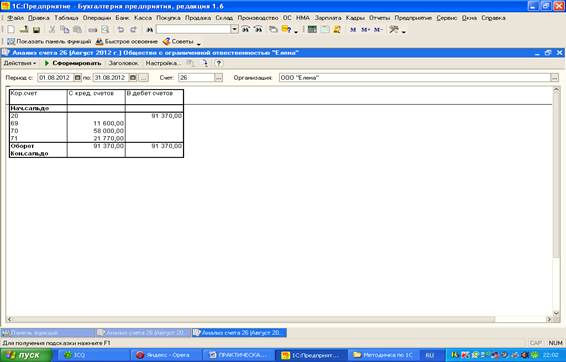This screenshot has width=566, height=362.
Task: Click the RU language indicator
Action: (x=430, y=355)
